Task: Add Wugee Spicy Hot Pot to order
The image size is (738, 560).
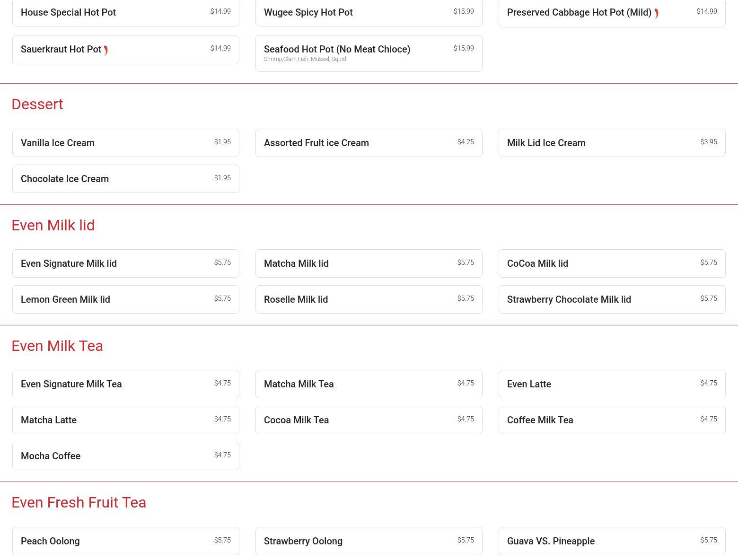Action: (369, 13)
